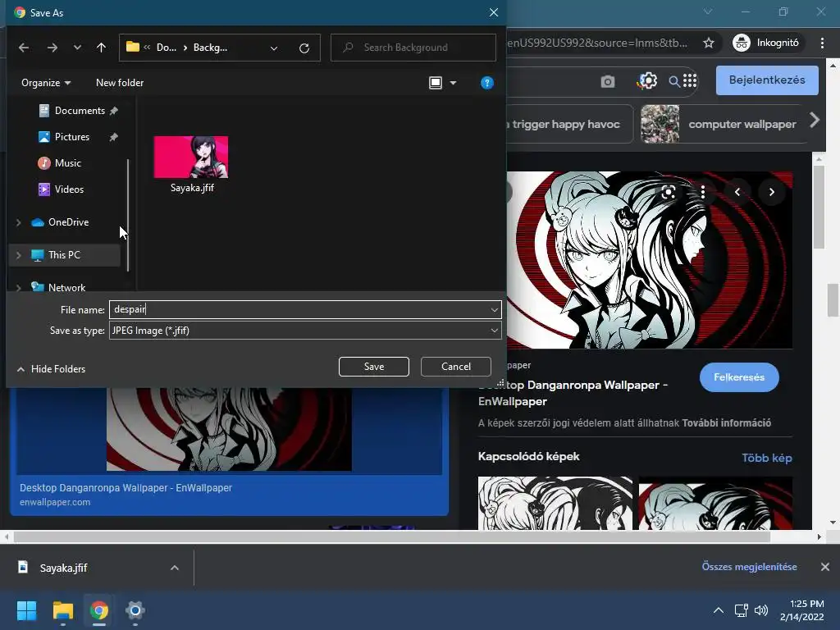840x630 pixels.
Task: Open Desktop Danganronpa Wallpaper title in preview
Action: click(x=573, y=393)
